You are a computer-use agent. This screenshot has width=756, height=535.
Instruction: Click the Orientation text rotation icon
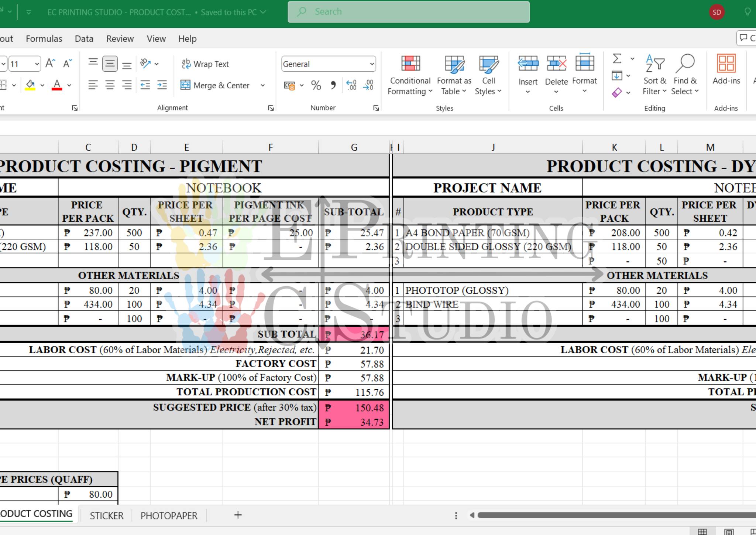tap(145, 64)
